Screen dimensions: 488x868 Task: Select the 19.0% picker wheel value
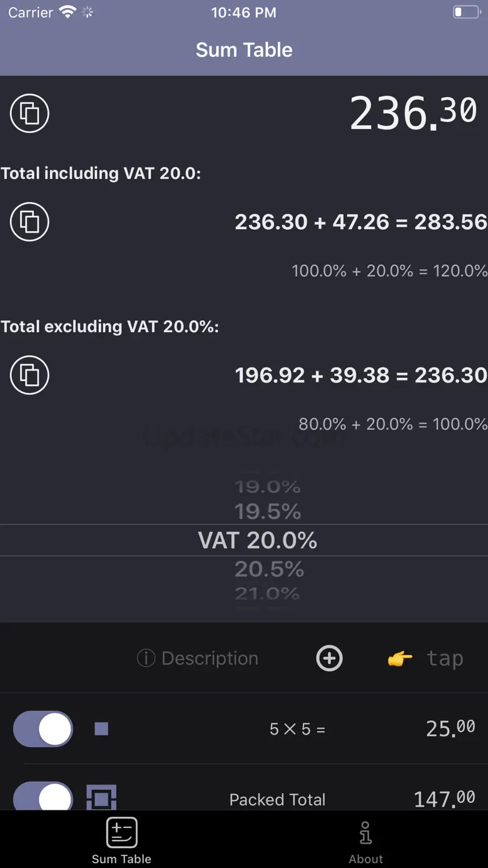coord(268,486)
